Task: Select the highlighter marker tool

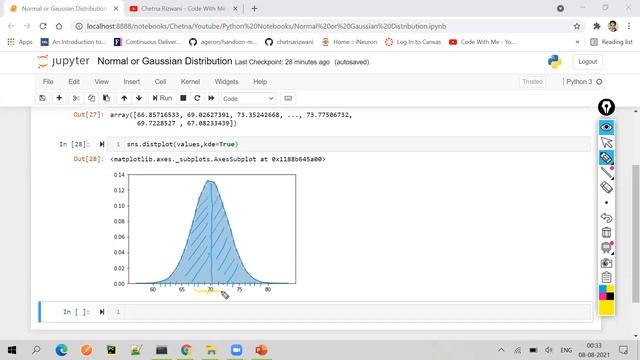Action: [607, 158]
